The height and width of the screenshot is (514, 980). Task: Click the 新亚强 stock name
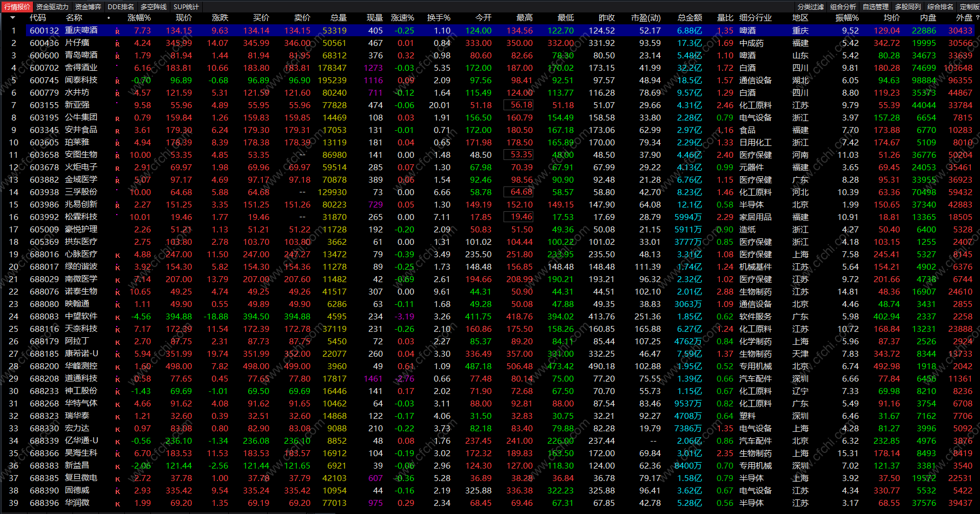pyautogui.click(x=77, y=105)
